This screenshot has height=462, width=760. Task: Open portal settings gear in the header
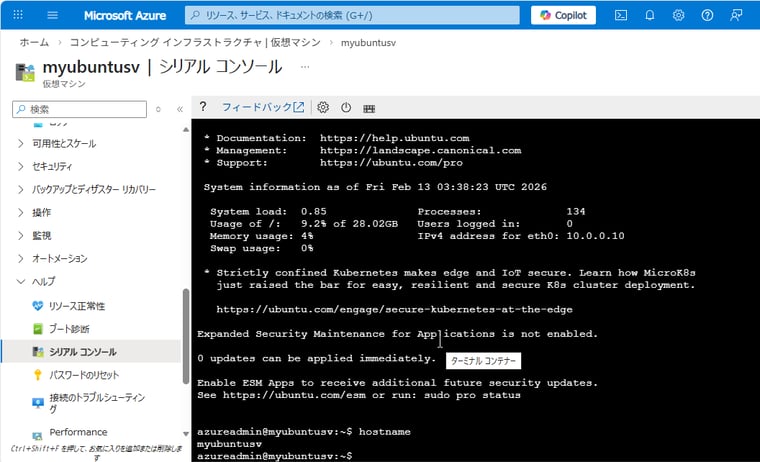coord(679,15)
